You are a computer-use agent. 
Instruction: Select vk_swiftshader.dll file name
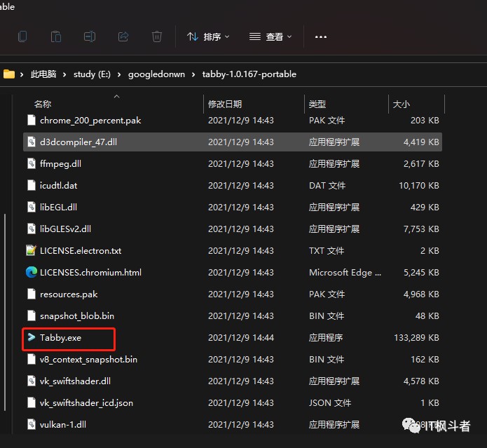75,381
